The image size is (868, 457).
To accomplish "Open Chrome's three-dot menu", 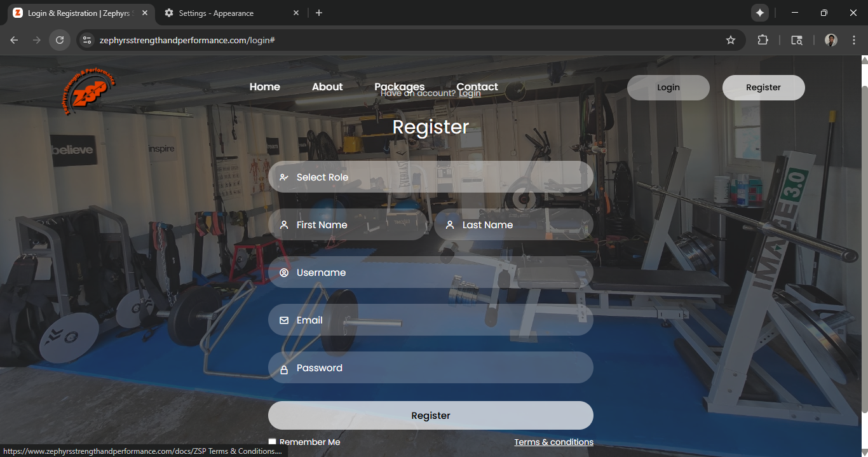I will coord(854,39).
